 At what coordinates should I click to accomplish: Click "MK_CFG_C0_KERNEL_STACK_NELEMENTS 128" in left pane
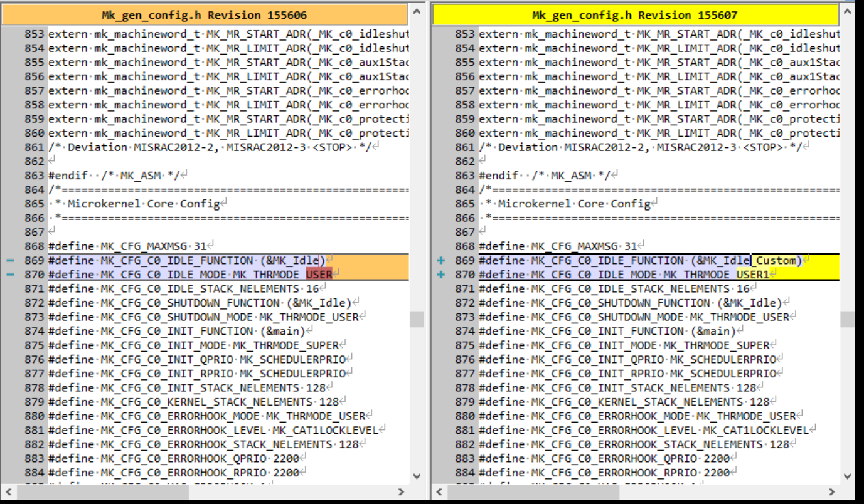[220, 402]
